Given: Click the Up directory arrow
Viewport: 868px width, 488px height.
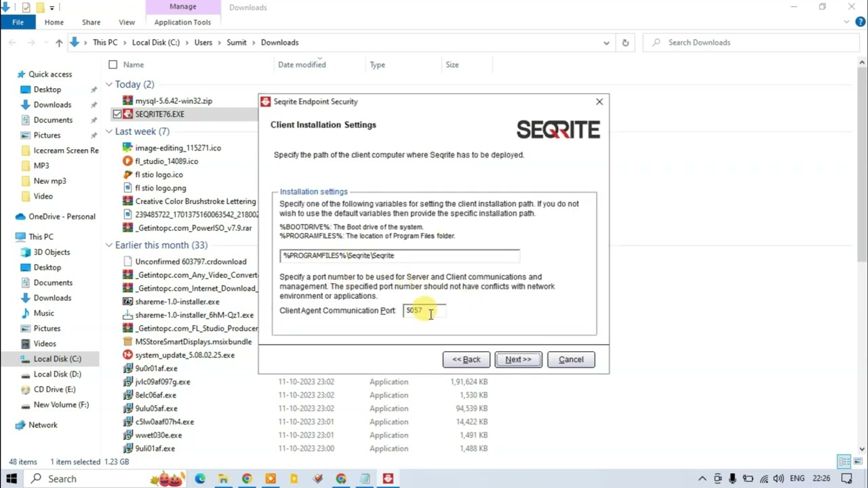Looking at the screenshot, I should click(x=59, y=43).
